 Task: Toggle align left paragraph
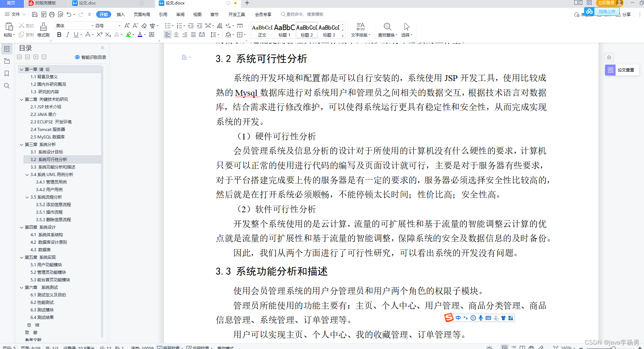point(167,35)
